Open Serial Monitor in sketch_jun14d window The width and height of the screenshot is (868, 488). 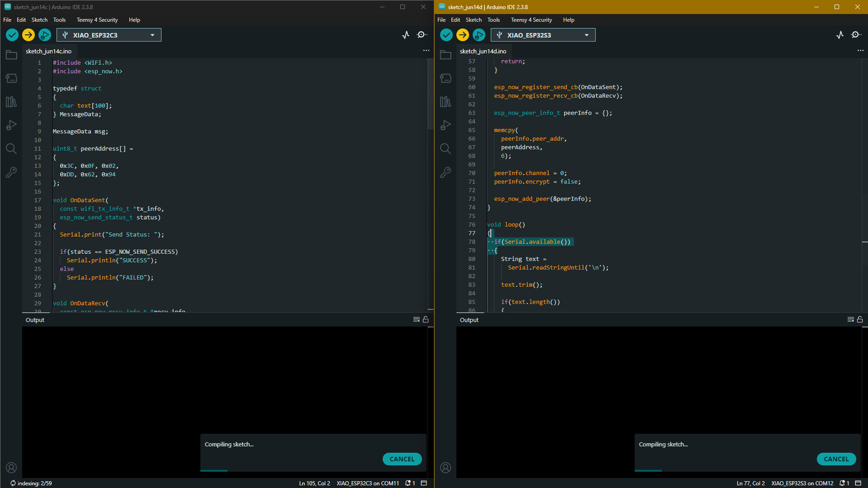coord(856,35)
